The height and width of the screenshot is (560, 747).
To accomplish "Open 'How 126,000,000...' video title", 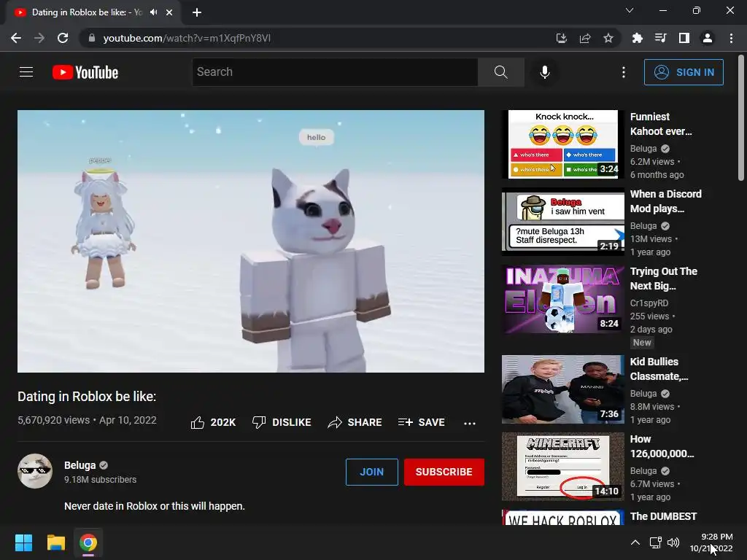I will (x=662, y=446).
